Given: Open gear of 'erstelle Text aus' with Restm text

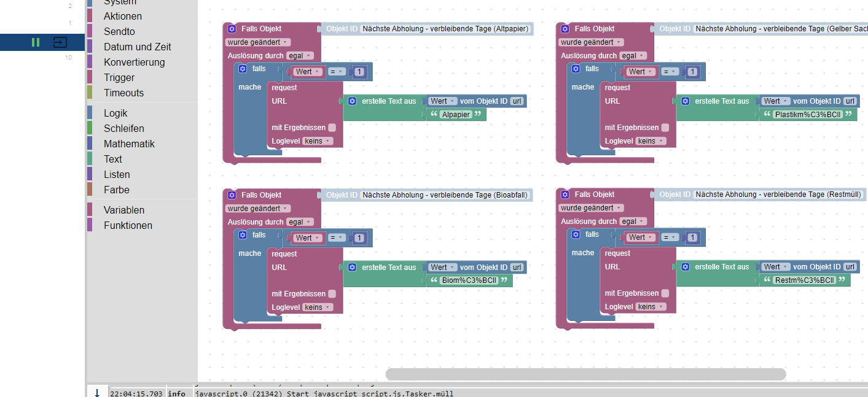Looking at the screenshot, I should [685, 267].
